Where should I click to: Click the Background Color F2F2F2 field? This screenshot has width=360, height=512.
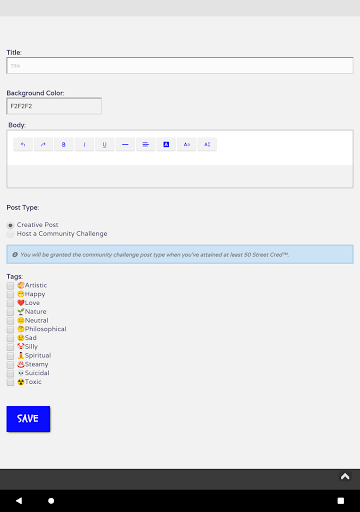pos(54,106)
